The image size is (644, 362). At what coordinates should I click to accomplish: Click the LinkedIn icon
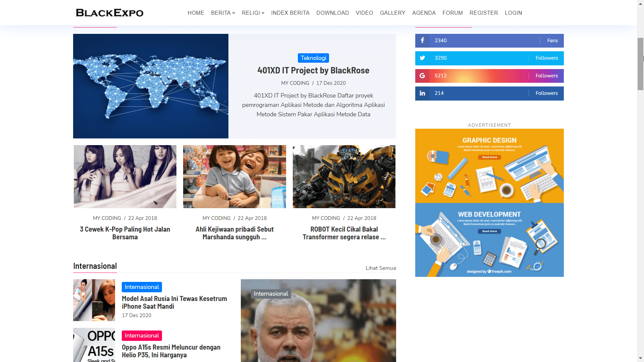(x=422, y=93)
